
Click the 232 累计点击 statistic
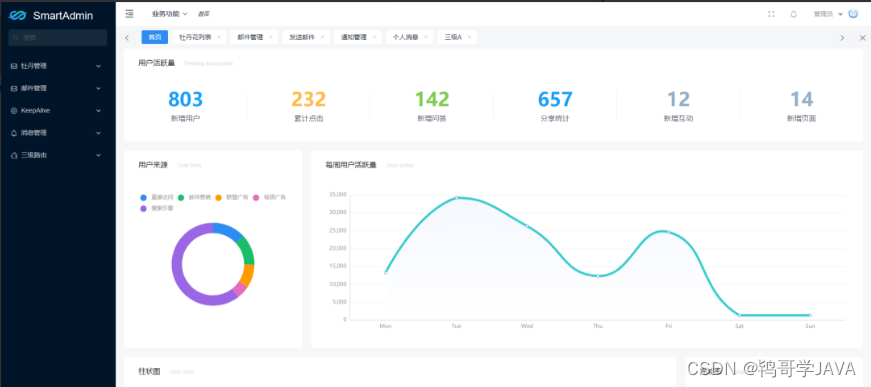[309, 105]
